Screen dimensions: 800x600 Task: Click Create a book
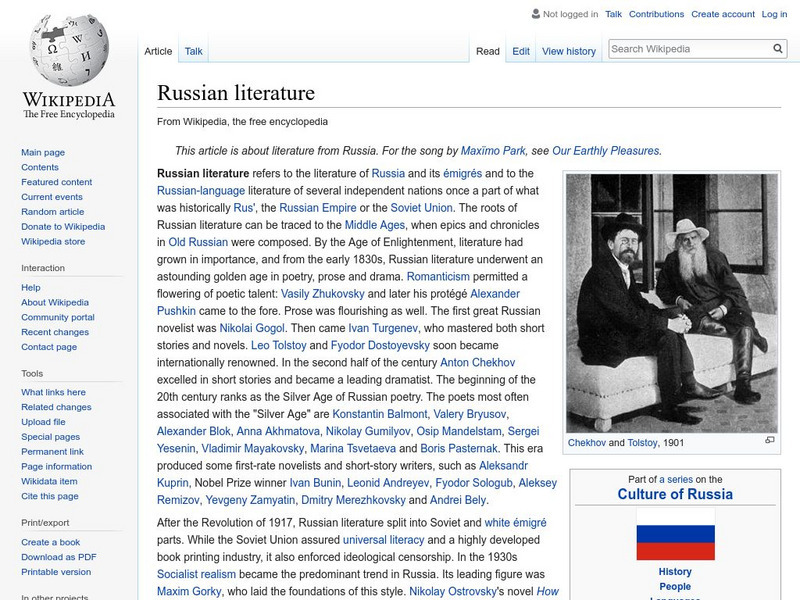[x=51, y=542]
